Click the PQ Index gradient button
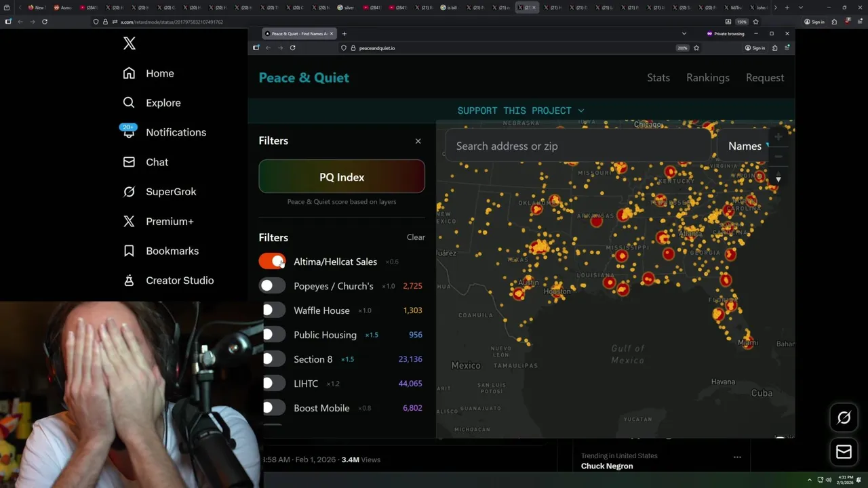868x488 pixels. click(x=342, y=177)
